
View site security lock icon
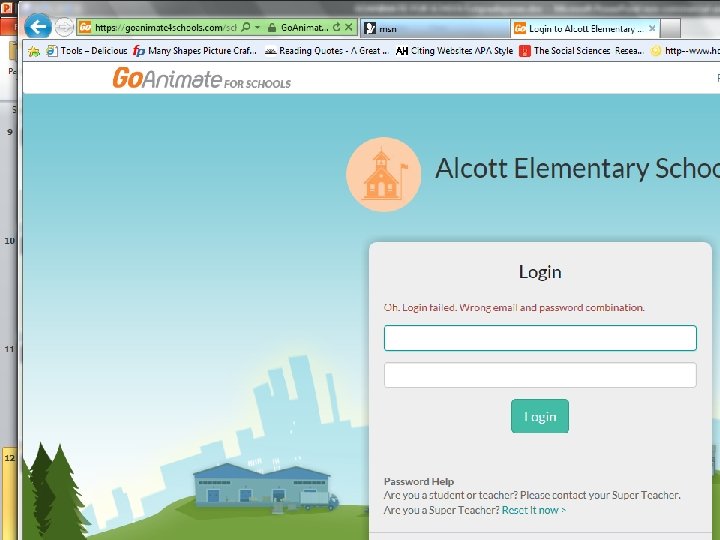[x=272, y=28]
